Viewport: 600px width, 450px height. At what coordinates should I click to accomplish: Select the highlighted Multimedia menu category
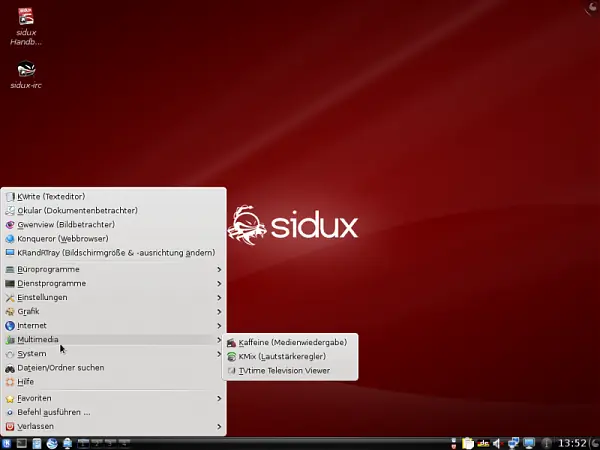(x=113, y=340)
